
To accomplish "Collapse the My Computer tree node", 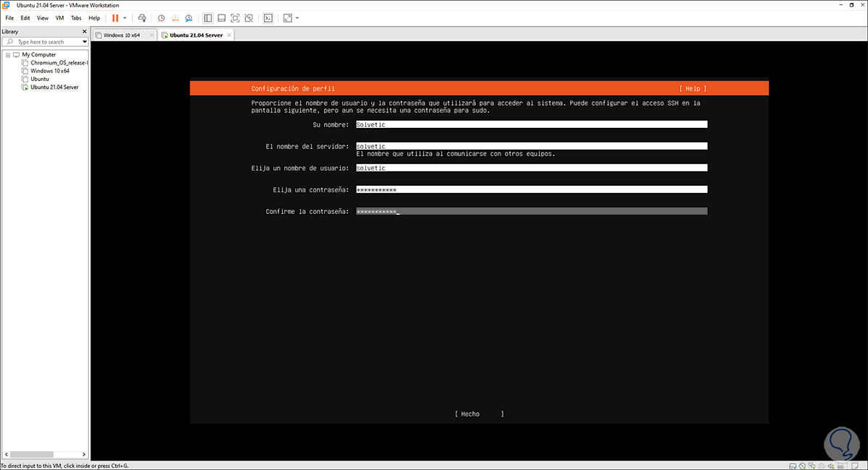I will click(x=7, y=55).
